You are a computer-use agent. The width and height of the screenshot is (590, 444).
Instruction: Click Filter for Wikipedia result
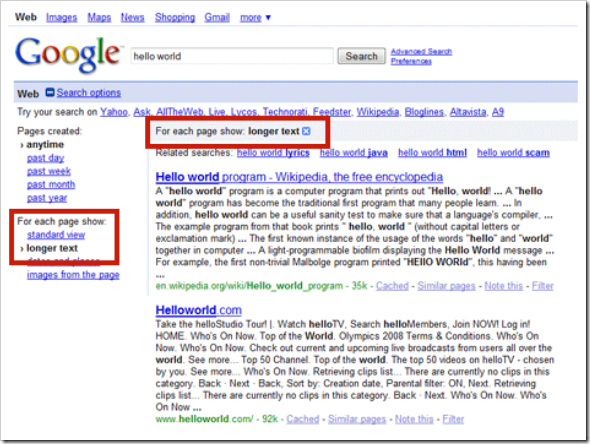(543, 286)
